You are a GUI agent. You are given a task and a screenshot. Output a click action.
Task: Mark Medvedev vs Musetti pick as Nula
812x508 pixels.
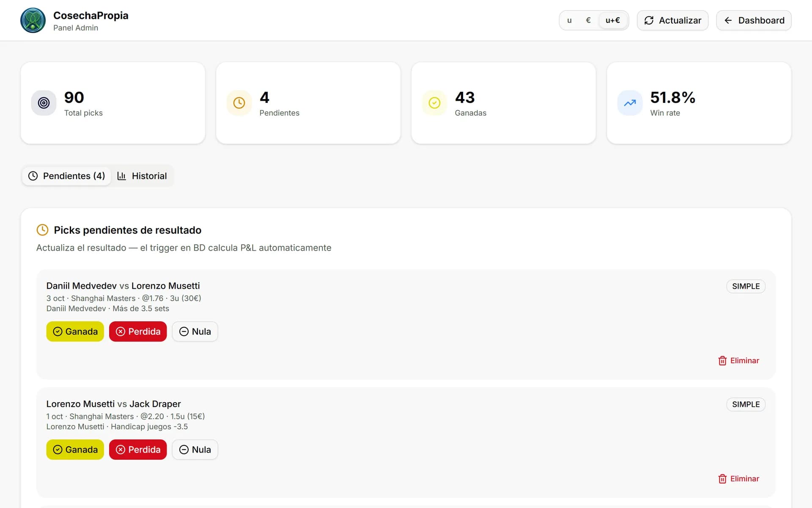[195, 331]
